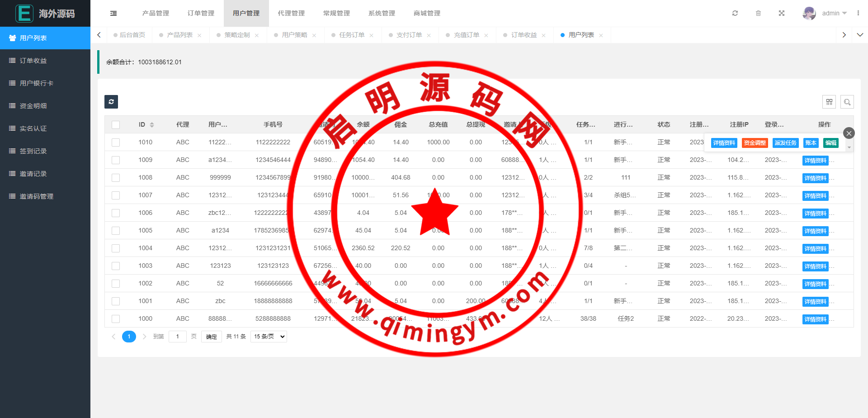Open the 15 条/页 page size dropdown
Screen dimensions: 868x418
pyautogui.click(x=269, y=337)
